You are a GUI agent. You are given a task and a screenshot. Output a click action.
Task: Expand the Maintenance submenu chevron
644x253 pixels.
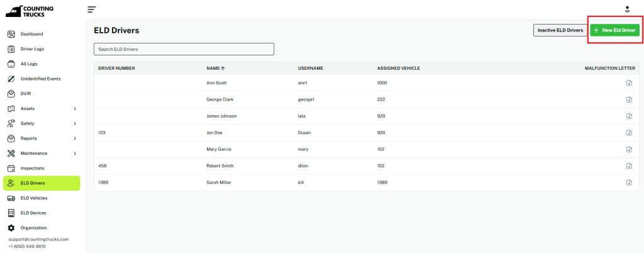(x=75, y=154)
